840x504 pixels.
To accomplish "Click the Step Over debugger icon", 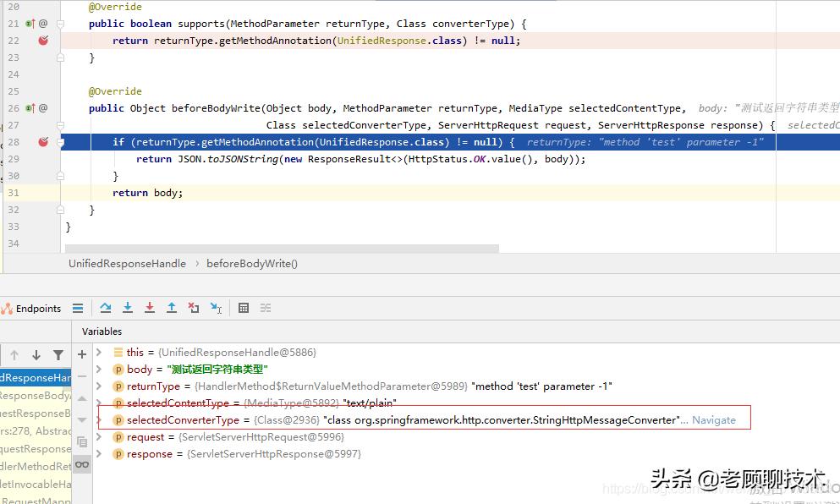I will 106,309.
